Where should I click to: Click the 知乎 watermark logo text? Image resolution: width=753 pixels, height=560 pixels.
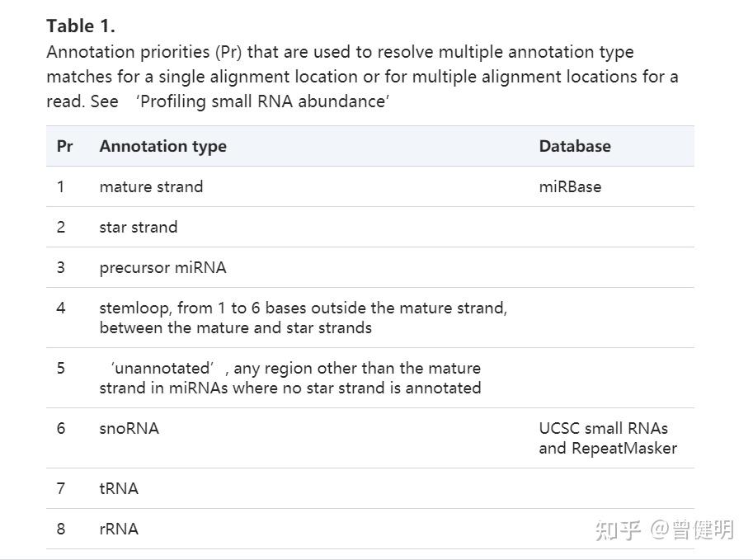pyautogui.click(x=618, y=529)
